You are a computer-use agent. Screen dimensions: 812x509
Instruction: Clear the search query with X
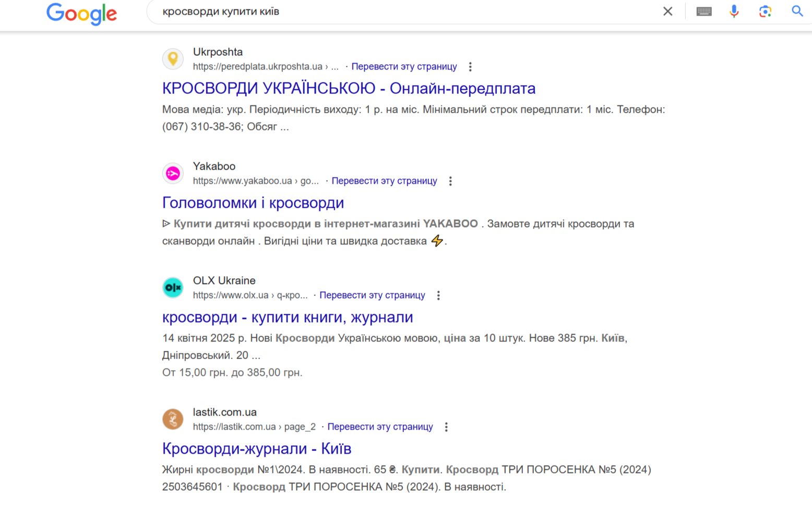(x=667, y=11)
